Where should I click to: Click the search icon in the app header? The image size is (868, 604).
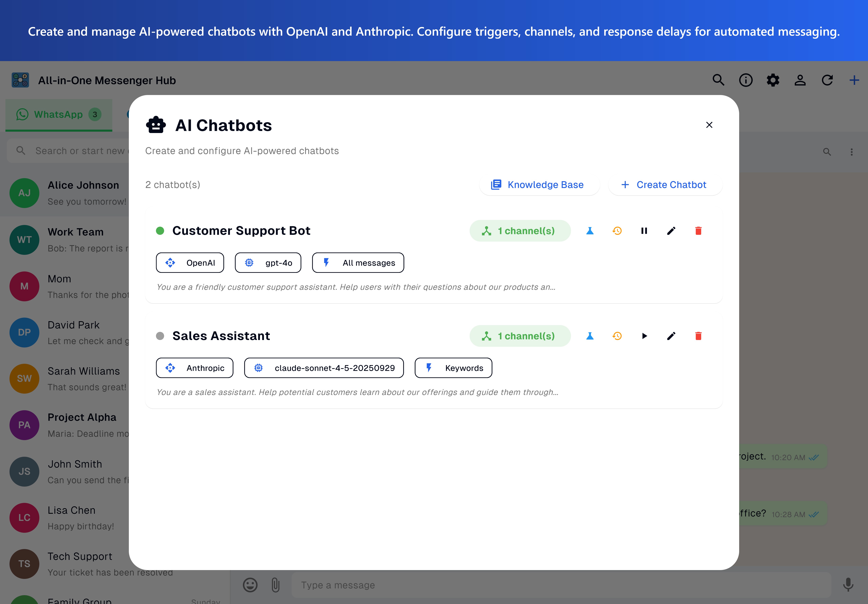(719, 80)
